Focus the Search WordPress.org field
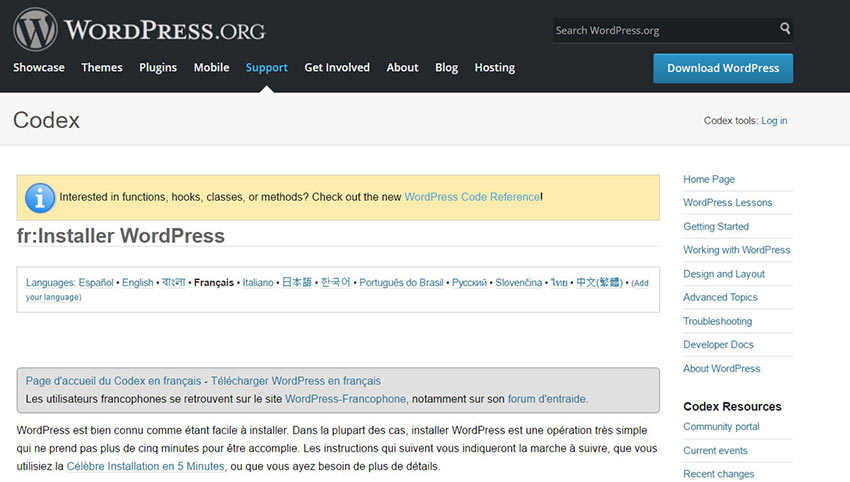The width and height of the screenshot is (850, 482). tap(673, 30)
